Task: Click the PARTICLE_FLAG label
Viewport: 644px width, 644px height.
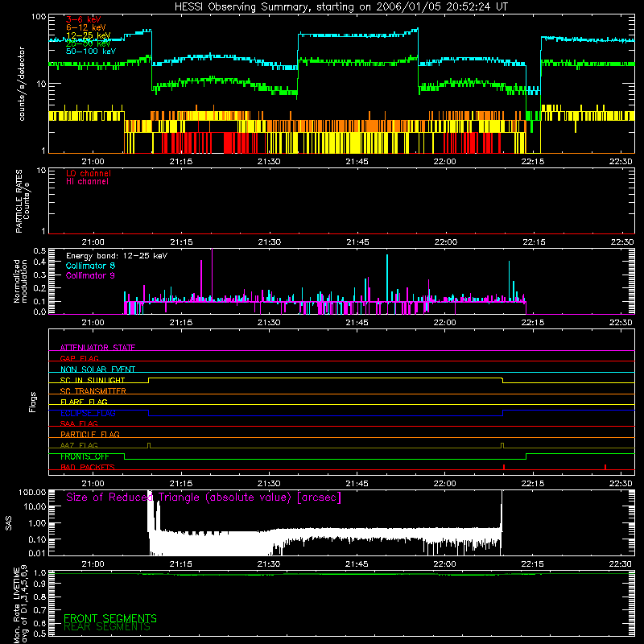Action: tap(90, 434)
